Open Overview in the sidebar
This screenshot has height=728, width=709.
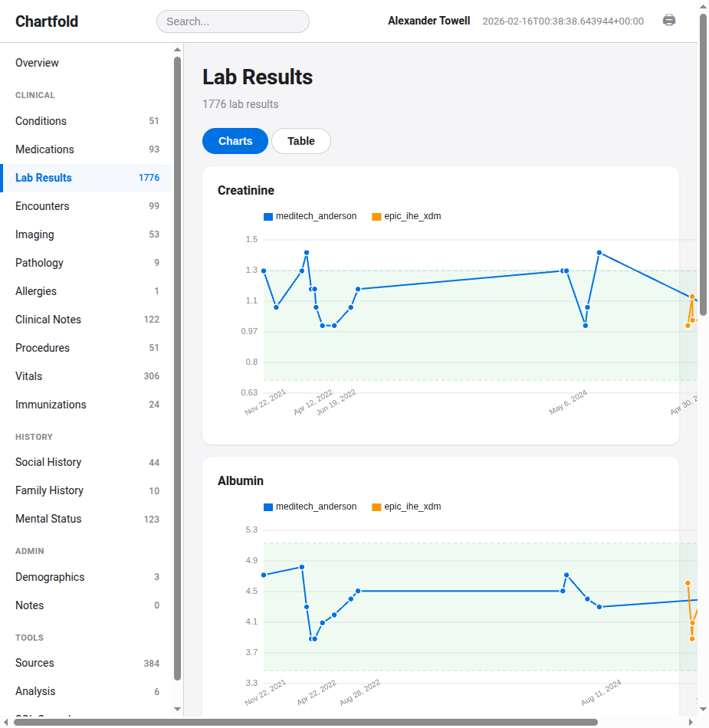[x=37, y=63]
